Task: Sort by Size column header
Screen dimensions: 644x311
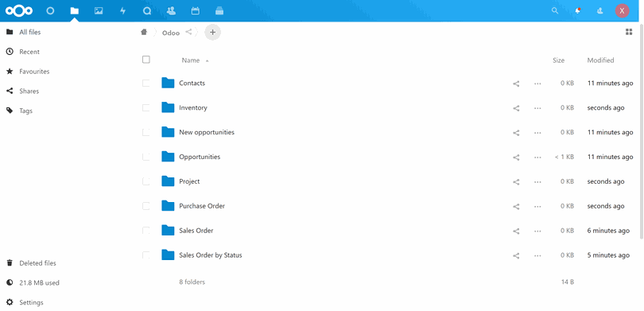Action: point(558,60)
